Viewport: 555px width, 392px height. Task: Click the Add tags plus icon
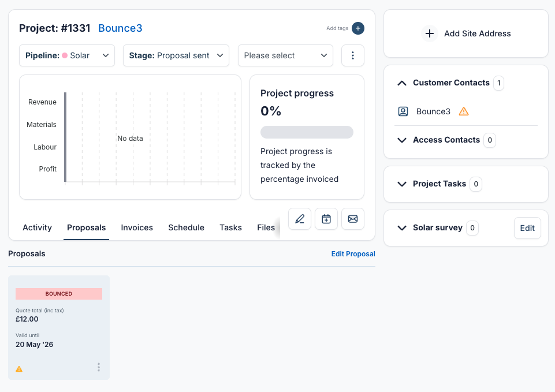(x=358, y=28)
